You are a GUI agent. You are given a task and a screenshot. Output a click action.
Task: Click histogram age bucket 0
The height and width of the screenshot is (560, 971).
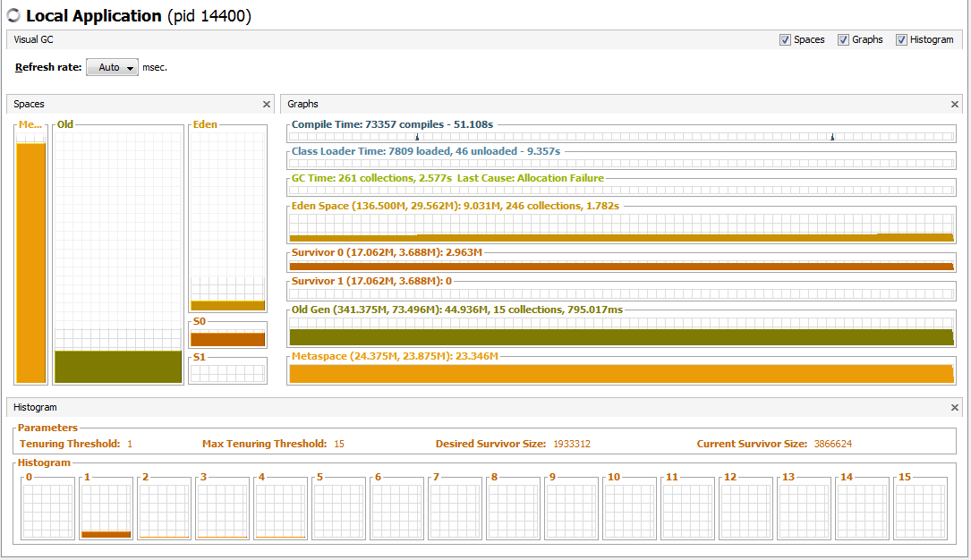[47, 511]
